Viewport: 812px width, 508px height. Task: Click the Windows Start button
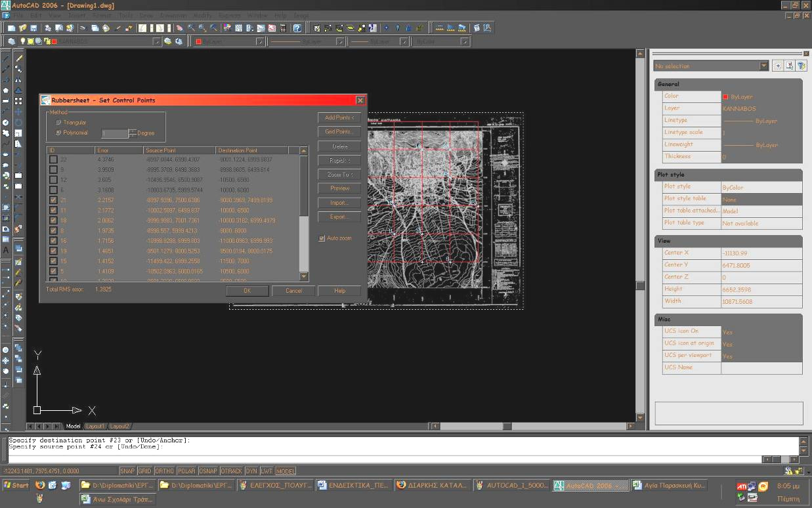pos(16,486)
